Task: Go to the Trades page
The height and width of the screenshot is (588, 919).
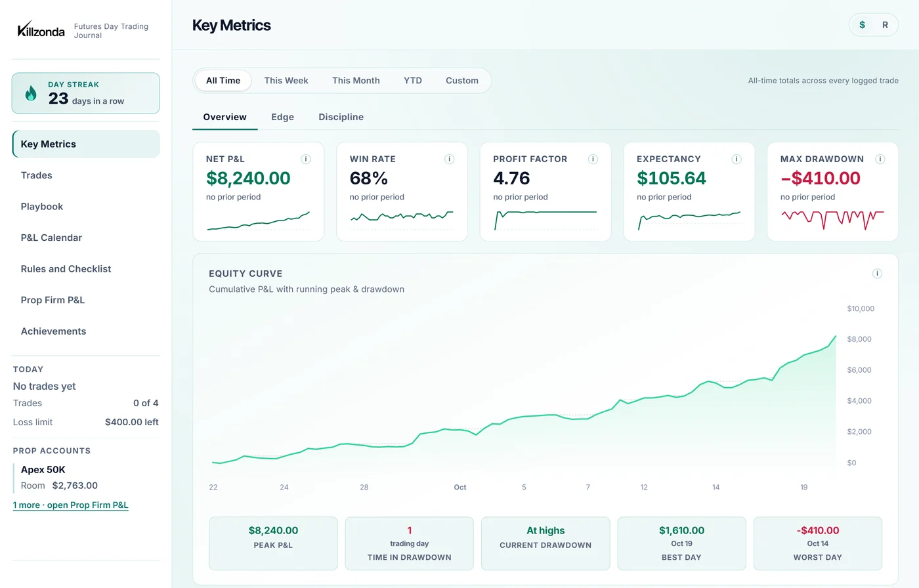Action: pos(86,175)
